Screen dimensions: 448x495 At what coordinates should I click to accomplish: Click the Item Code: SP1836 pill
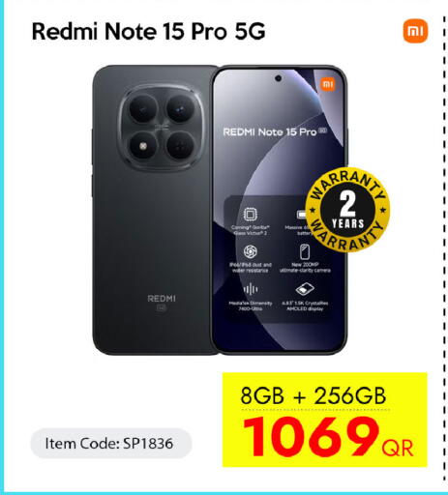point(111,444)
